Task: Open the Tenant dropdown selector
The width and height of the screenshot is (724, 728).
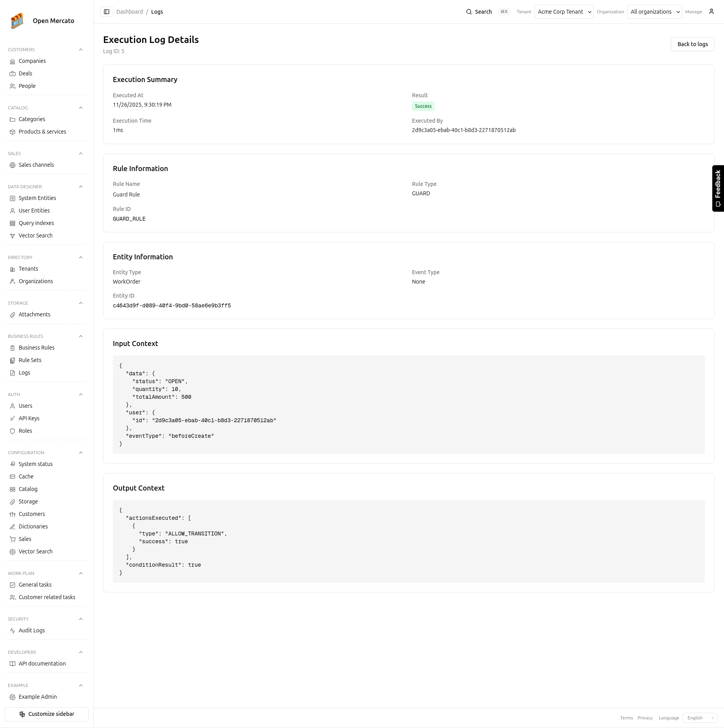Action: pyautogui.click(x=564, y=12)
